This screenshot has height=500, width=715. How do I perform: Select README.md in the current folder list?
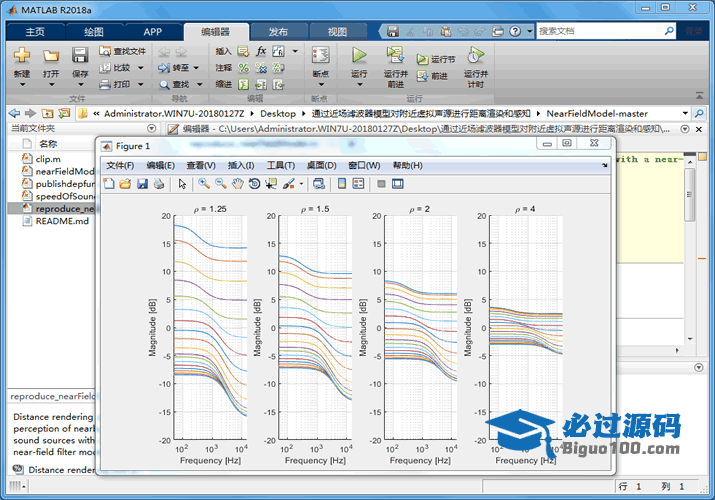tap(62, 221)
